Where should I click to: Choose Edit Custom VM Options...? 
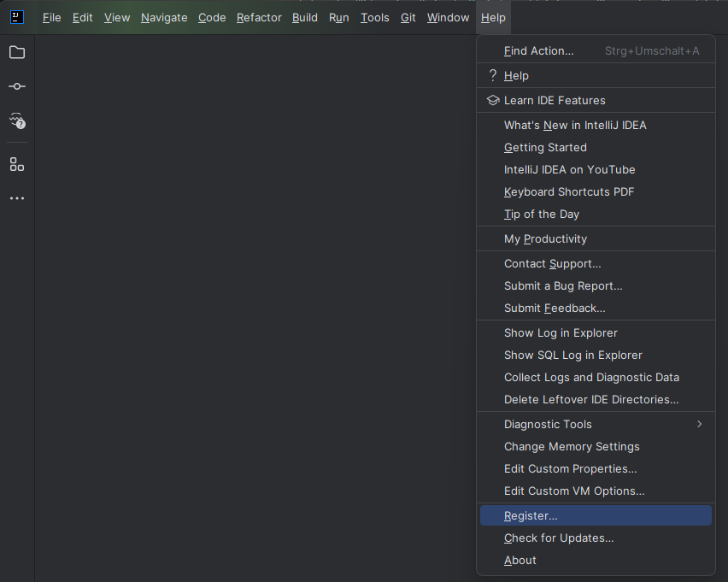[x=596, y=491]
